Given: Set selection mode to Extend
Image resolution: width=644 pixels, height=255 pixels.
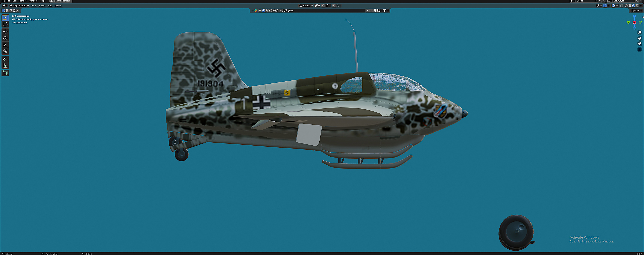Looking at the screenshot, I should [x=7, y=10].
